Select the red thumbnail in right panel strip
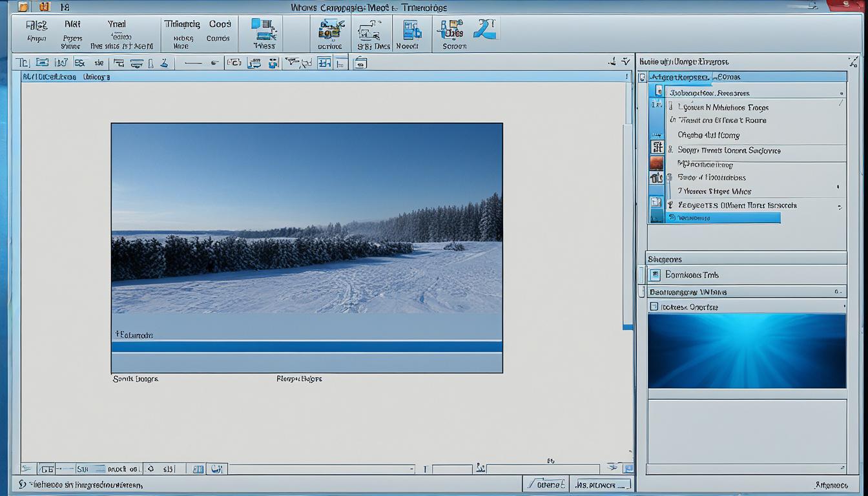The width and height of the screenshot is (868, 496). pyautogui.click(x=656, y=163)
